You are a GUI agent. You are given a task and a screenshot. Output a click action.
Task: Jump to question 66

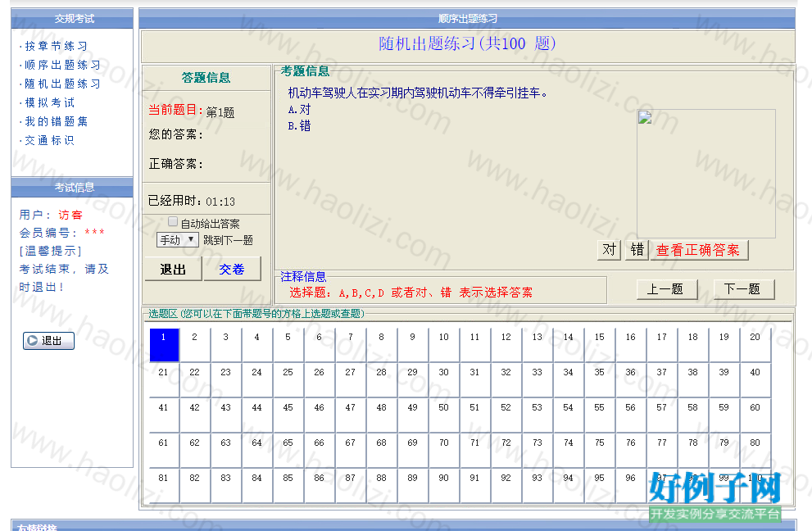pyautogui.click(x=319, y=450)
